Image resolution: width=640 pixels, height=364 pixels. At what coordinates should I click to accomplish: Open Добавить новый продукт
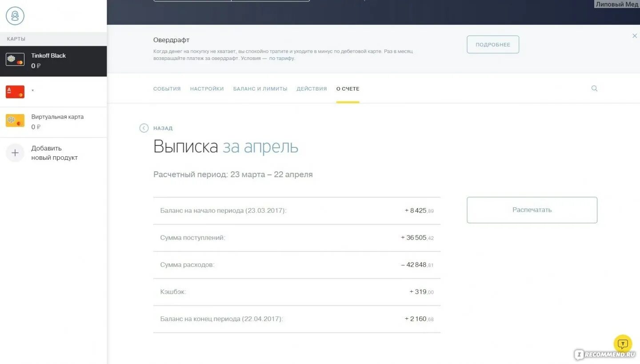coord(54,153)
